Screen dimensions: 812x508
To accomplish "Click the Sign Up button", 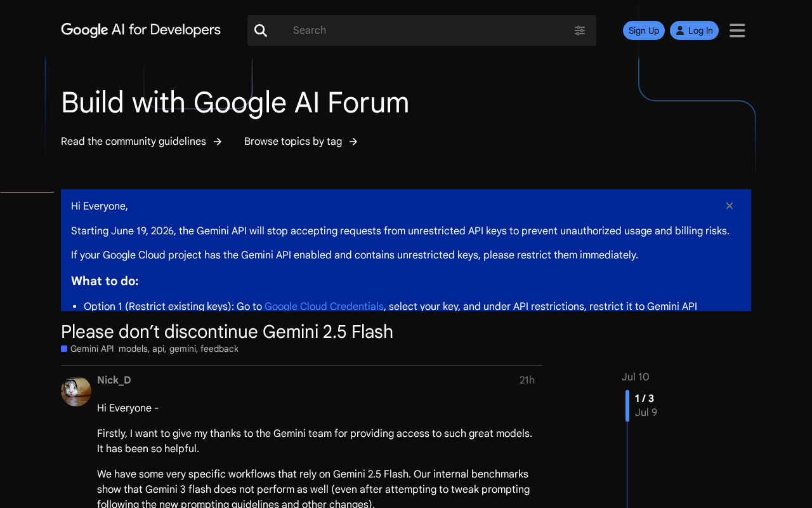I will pos(644,30).
